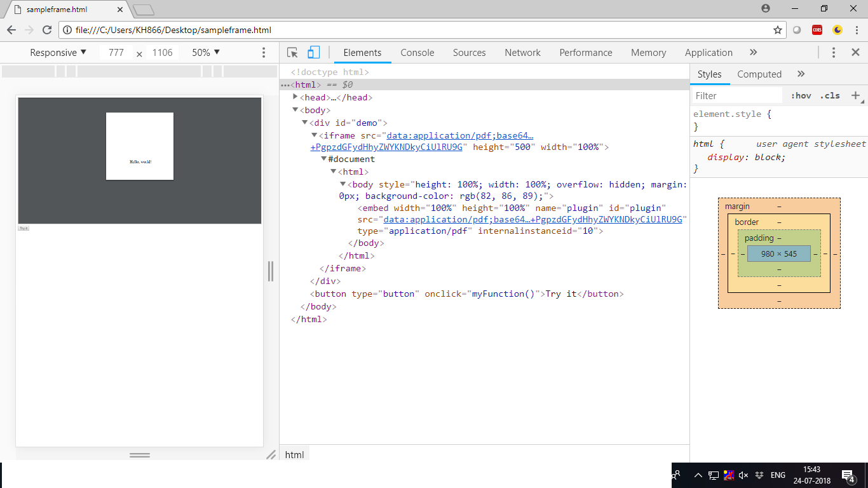Close the DevTools panel
868x488 pixels.
[x=855, y=53]
